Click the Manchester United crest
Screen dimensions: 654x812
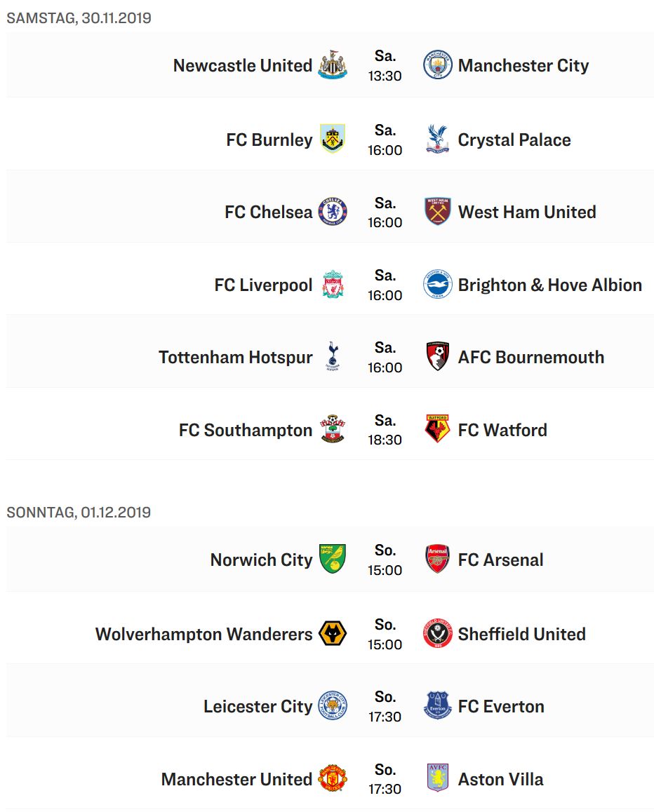coord(332,778)
